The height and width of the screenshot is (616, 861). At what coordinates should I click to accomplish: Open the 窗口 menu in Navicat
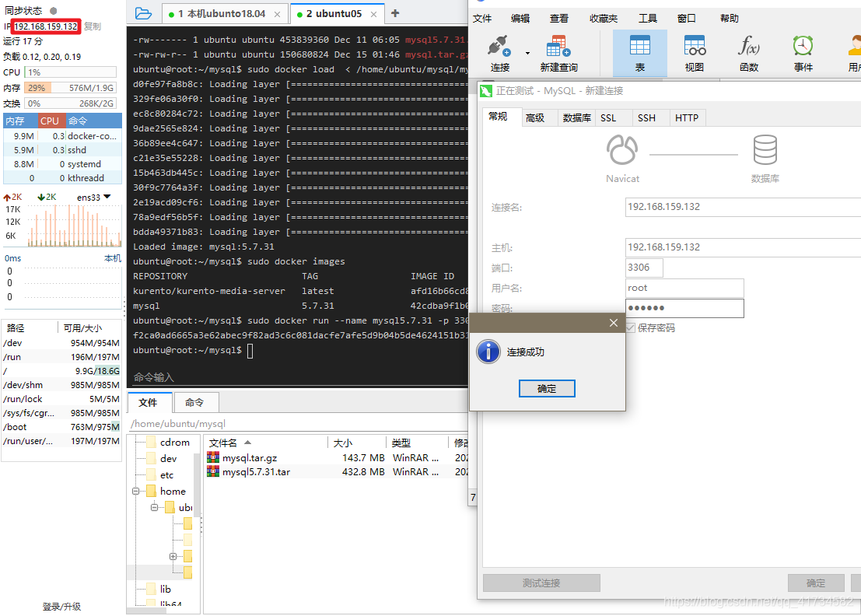coord(686,18)
